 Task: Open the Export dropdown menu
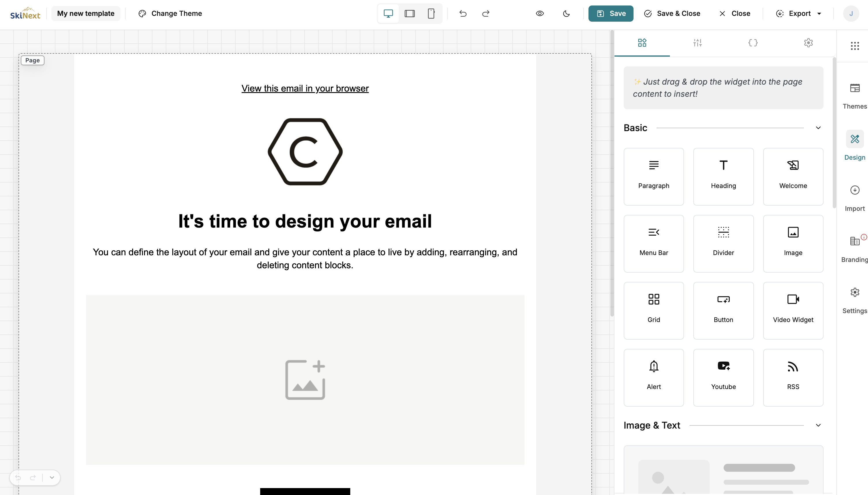click(799, 14)
